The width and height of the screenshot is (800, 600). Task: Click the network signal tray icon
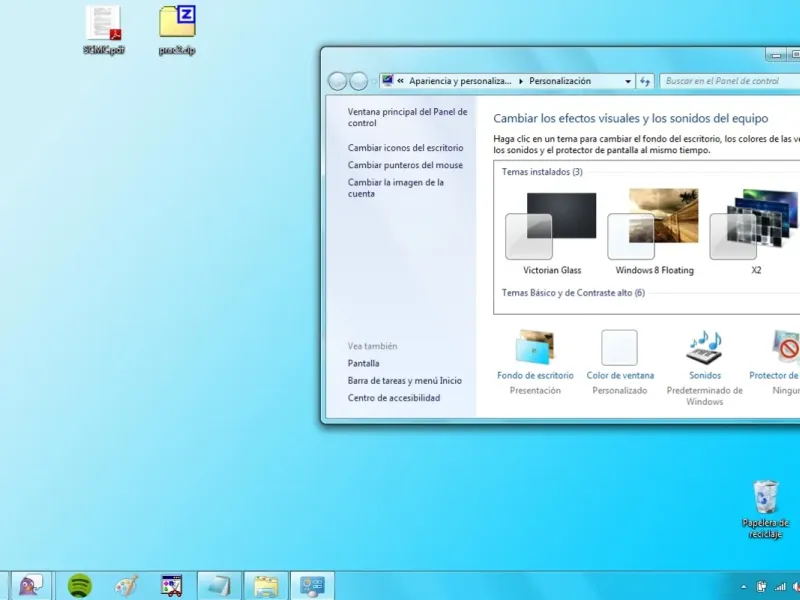(780, 587)
